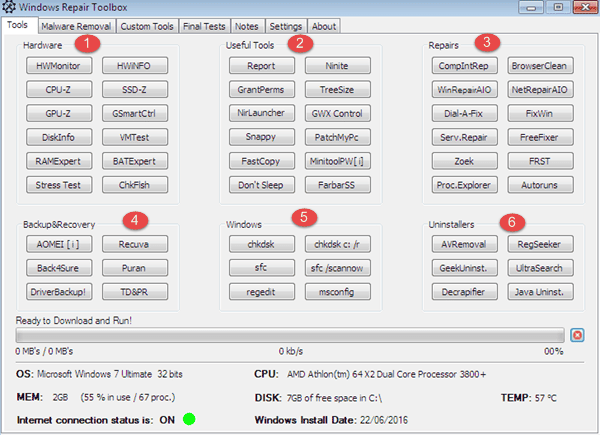Click the download progress bar
600x435 pixels.
(290, 336)
